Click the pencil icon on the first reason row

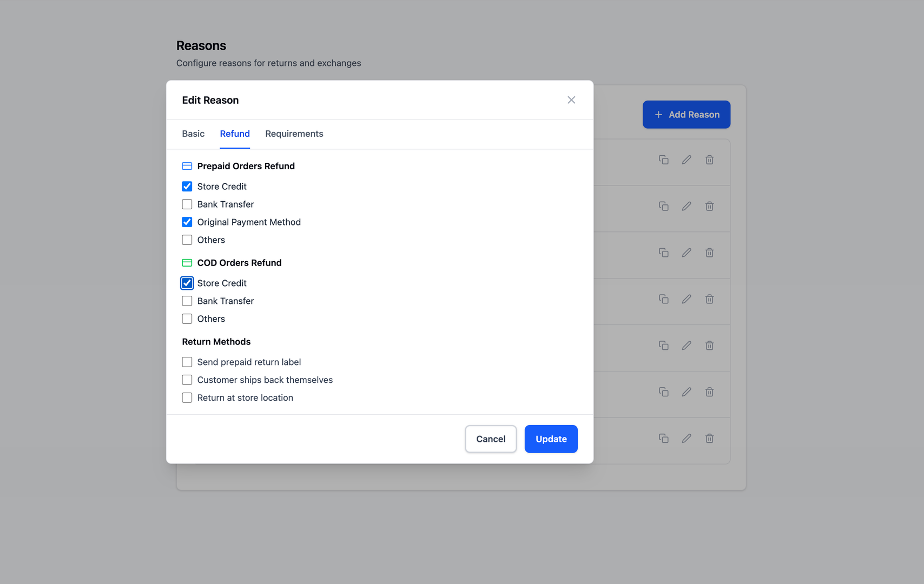(x=687, y=160)
